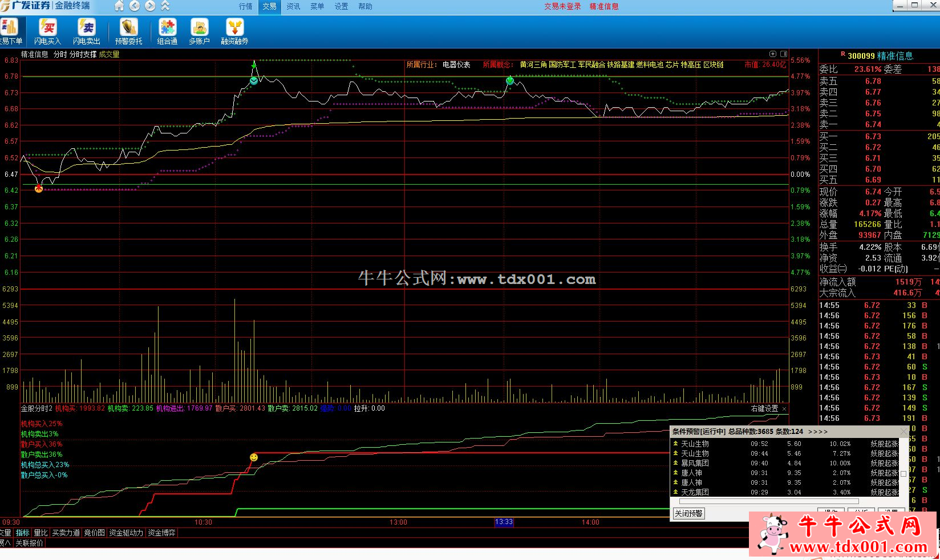Click the alert list vertical scroll thumb

[x=903, y=473]
